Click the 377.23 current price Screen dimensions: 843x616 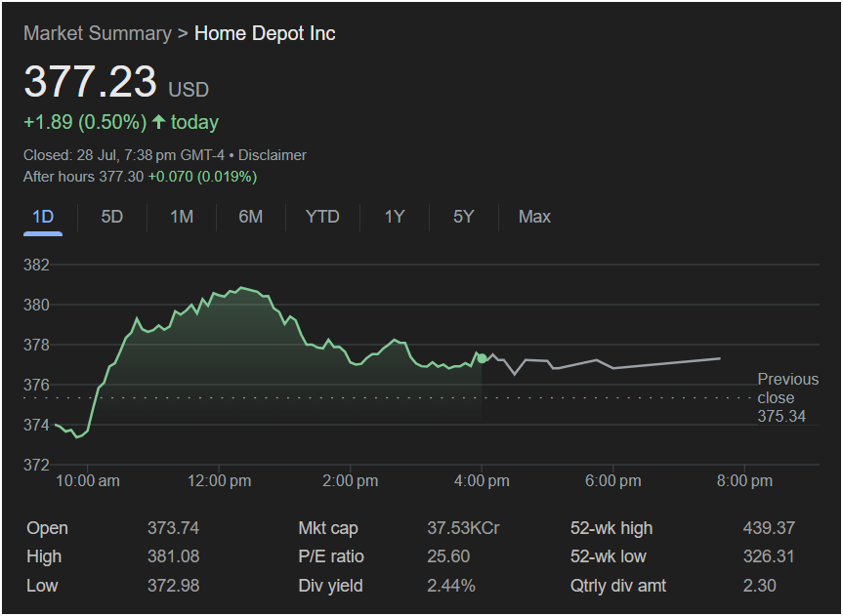(90, 81)
